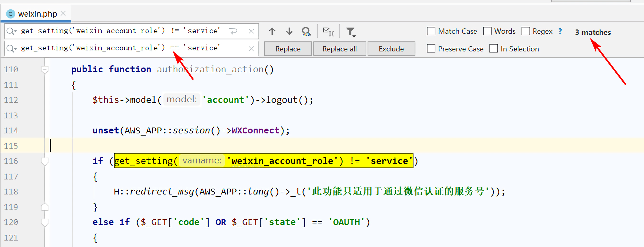
Task: Open search filter funnel options
Action: [x=351, y=32]
